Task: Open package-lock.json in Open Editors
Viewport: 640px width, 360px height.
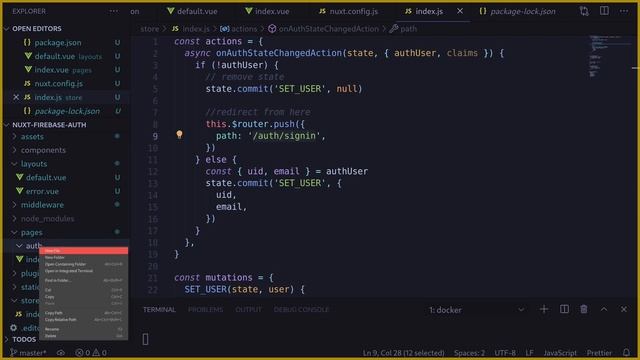Action: (x=67, y=111)
